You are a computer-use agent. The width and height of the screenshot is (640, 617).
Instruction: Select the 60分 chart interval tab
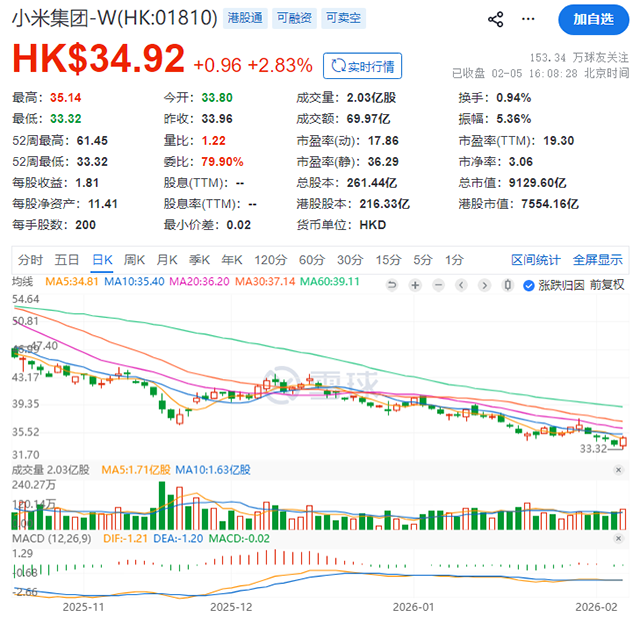[312, 259]
